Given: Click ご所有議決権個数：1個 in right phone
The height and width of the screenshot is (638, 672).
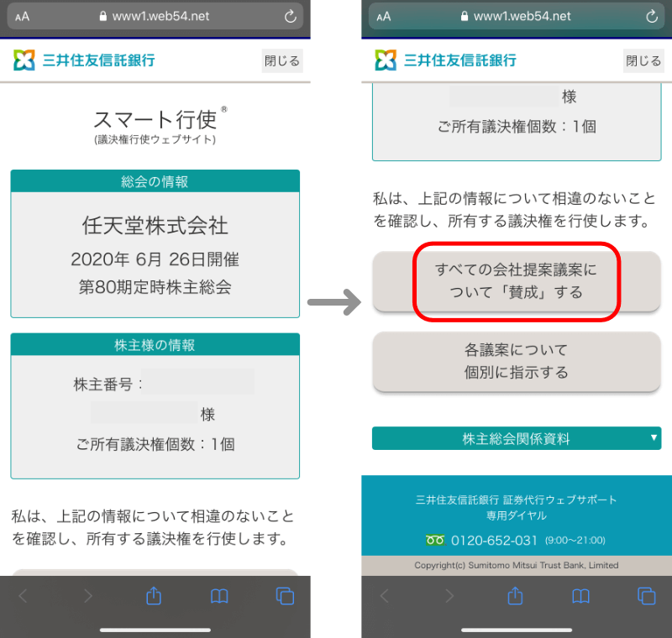Looking at the screenshot, I should point(517,126).
